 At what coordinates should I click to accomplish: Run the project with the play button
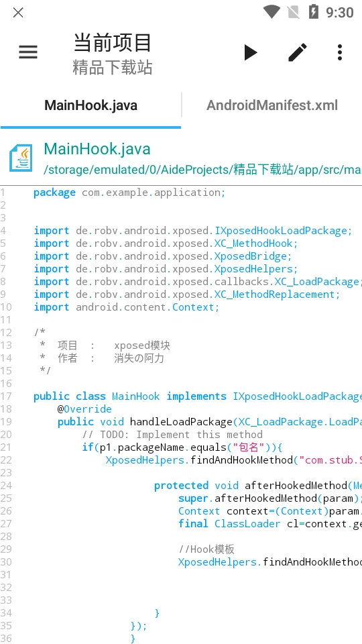click(250, 52)
